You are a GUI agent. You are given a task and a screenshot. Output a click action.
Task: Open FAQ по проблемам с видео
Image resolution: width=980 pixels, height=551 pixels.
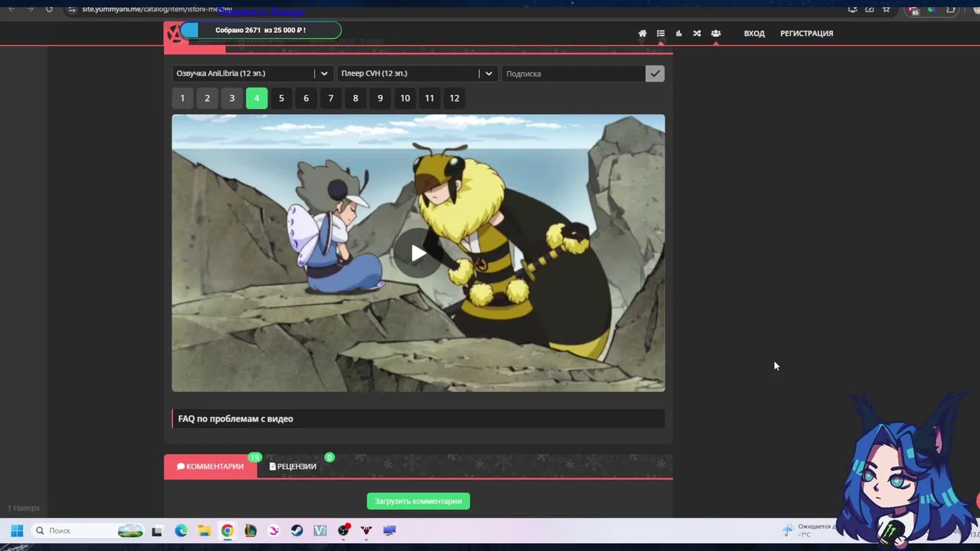pyautogui.click(x=418, y=419)
